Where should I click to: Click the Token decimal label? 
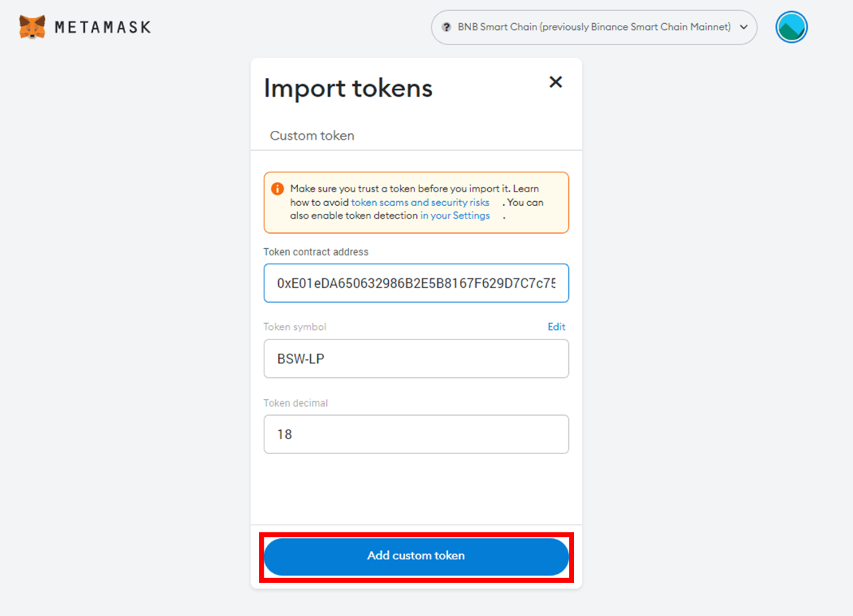(296, 403)
